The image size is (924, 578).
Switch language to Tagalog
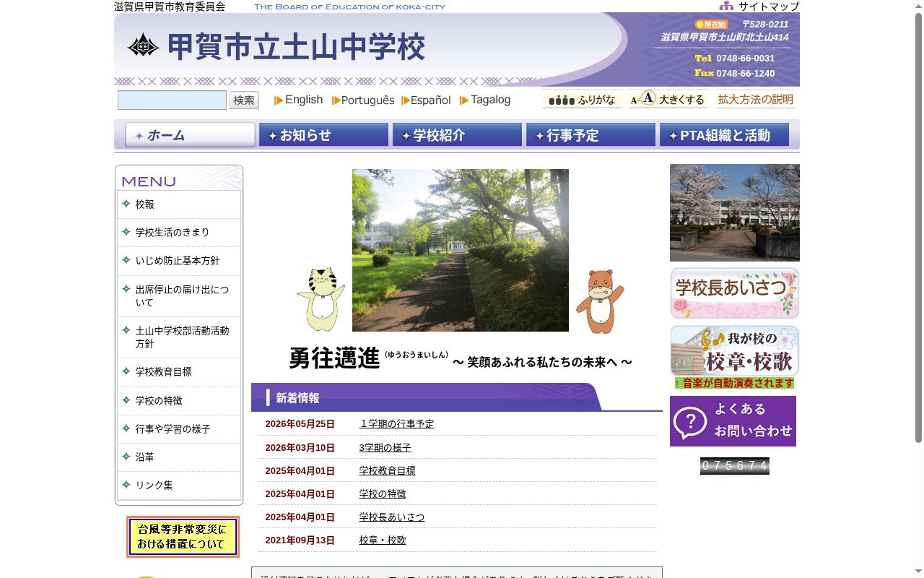pos(485,100)
